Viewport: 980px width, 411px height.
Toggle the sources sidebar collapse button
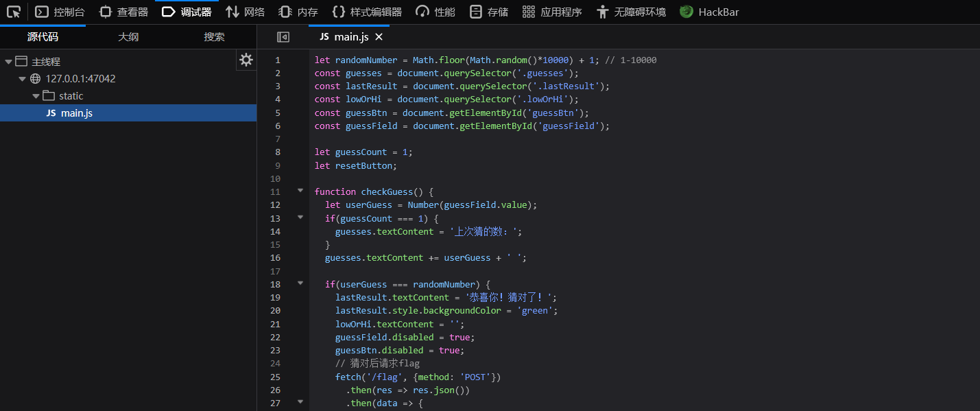[283, 37]
